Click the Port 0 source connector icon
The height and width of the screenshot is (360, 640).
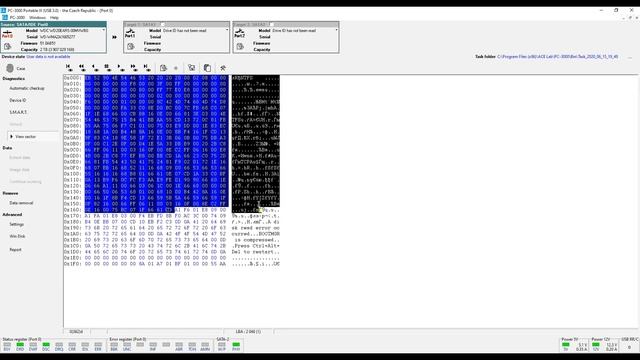[7, 34]
